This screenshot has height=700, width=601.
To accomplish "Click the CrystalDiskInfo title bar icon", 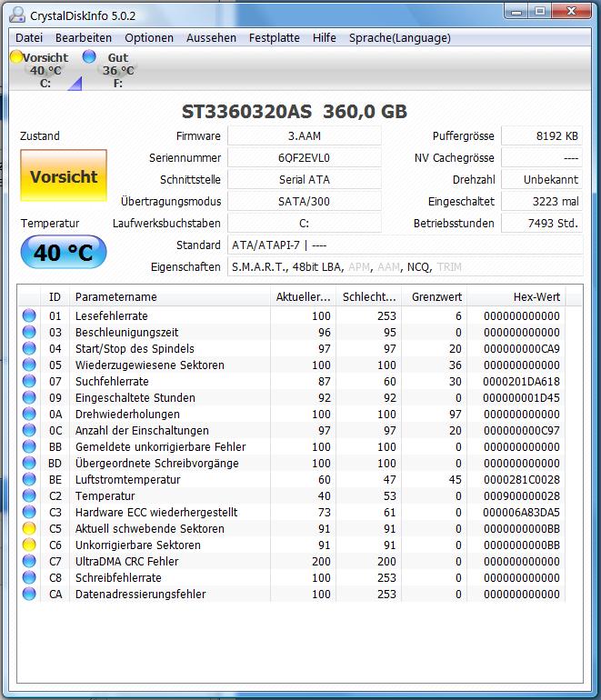I will tap(17, 15).
